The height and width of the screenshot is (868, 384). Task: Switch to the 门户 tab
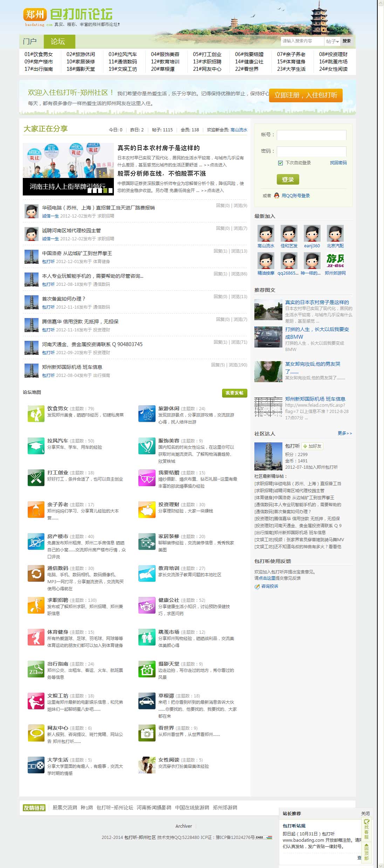pyautogui.click(x=30, y=41)
